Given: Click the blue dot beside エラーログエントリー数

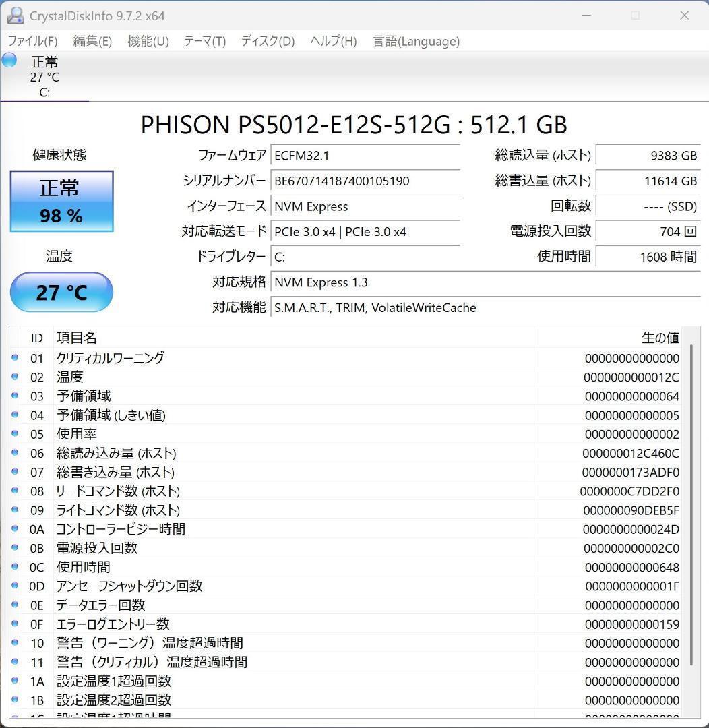Looking at the screenshot, I should (x=15, y=624).
